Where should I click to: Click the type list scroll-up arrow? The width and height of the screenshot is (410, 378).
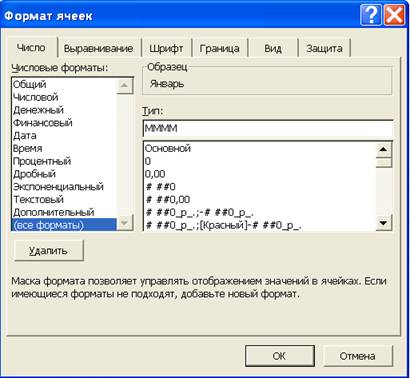click(x=384, y=149)
